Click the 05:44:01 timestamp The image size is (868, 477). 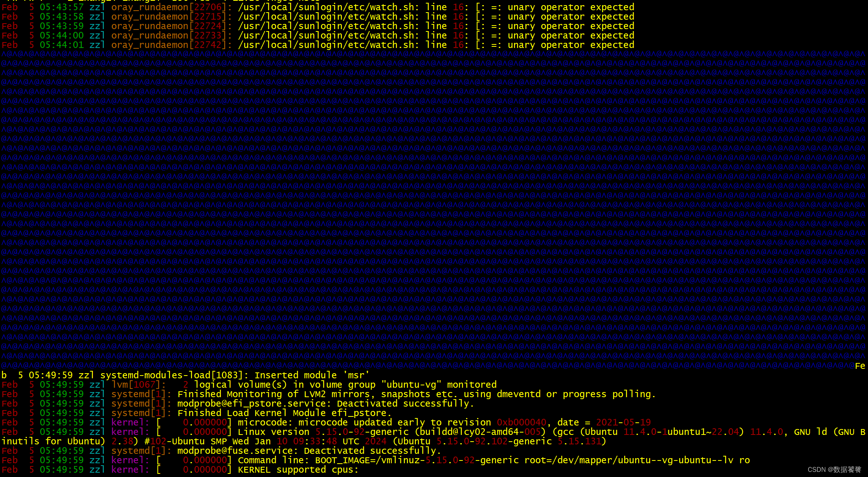[x=62, y=45]
